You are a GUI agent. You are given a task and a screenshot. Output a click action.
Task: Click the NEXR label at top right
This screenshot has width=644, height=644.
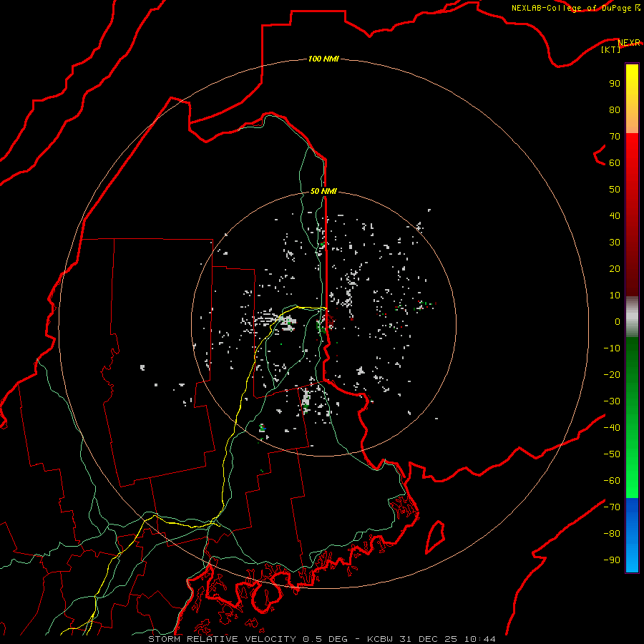point(629,43)
